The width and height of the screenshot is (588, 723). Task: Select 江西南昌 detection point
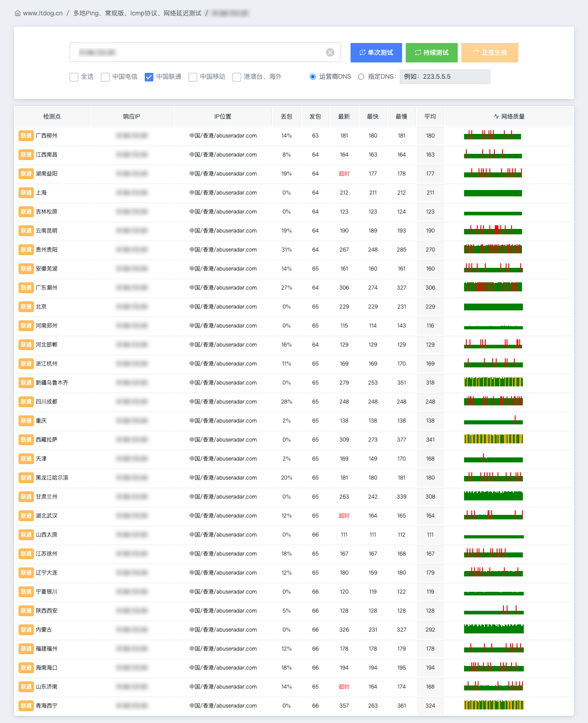(47, 155)
